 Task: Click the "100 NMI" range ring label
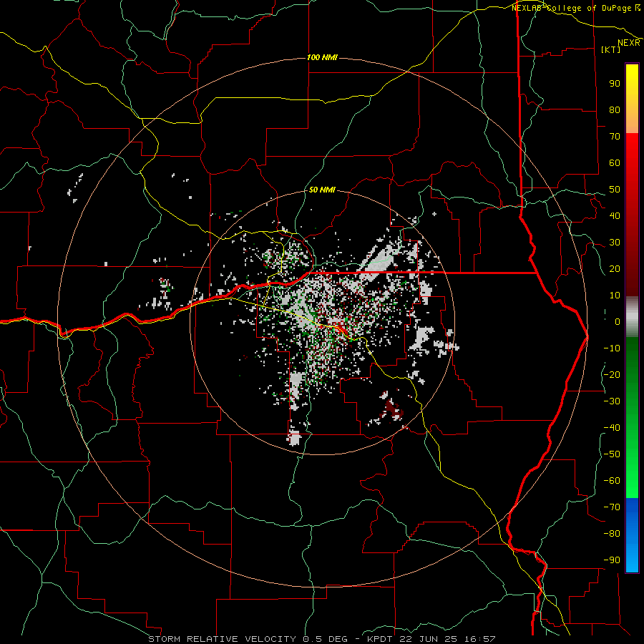[x=322, y=57]
